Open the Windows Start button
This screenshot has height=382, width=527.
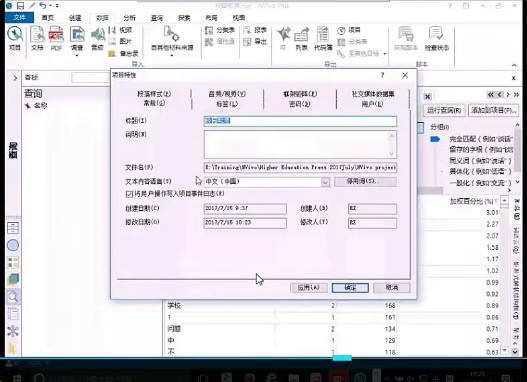click(15, 378)
